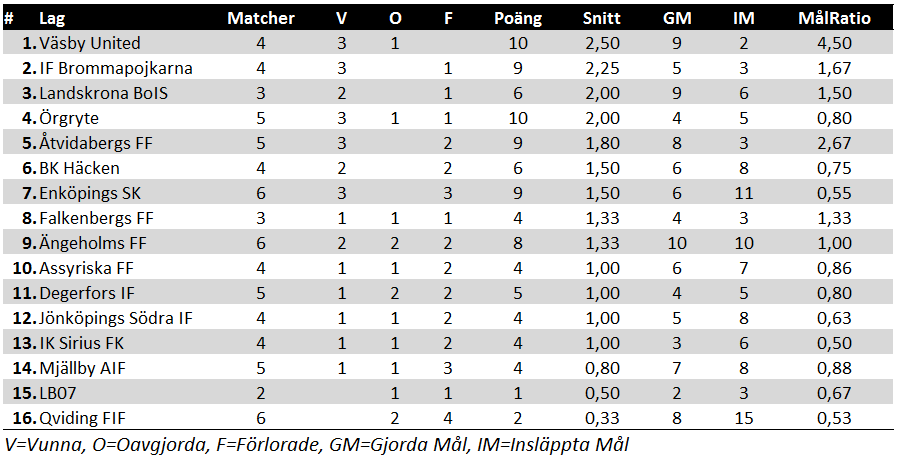Click the Åtvidabergs FF team name
The image size is (900, 459).
pos(95,143)
